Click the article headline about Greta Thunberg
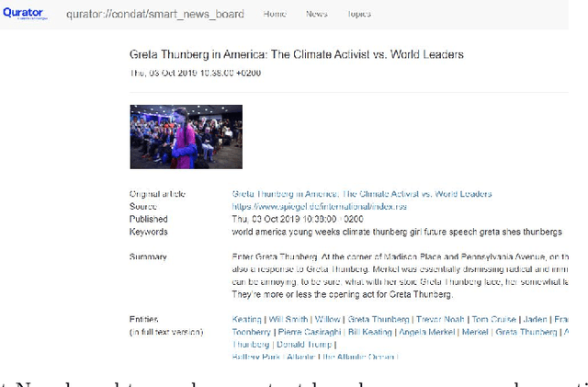588x387 pixels. tap(296, 55)
